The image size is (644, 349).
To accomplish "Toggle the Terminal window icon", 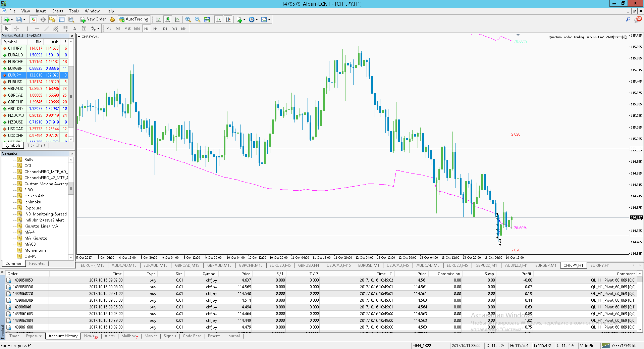I will 62,19.
